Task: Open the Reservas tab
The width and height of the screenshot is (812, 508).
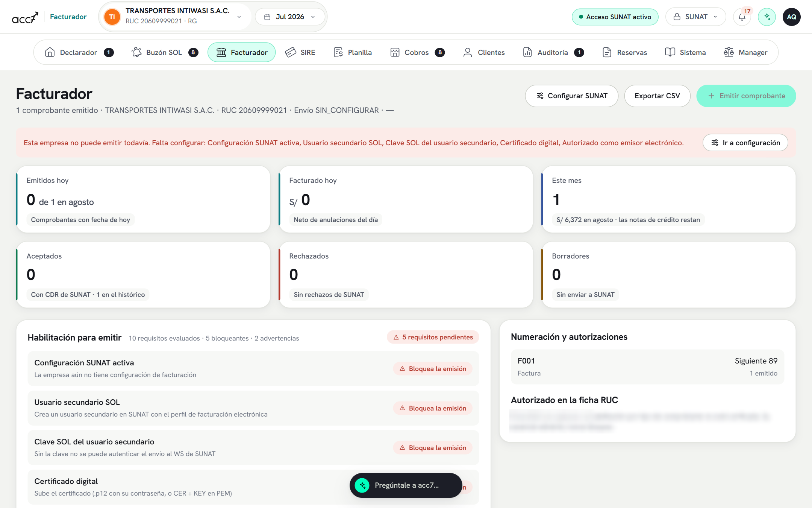Action: point(624,52)
